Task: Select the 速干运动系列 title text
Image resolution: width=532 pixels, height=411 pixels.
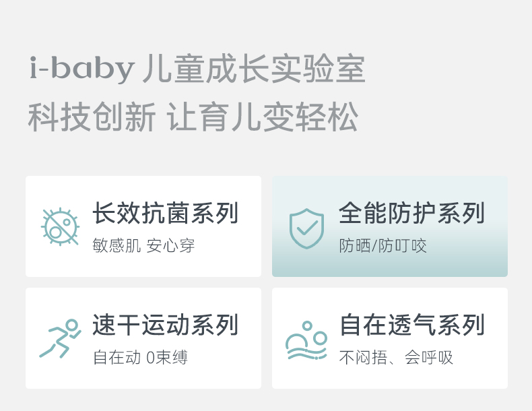Action: click(x=165, y=325)
